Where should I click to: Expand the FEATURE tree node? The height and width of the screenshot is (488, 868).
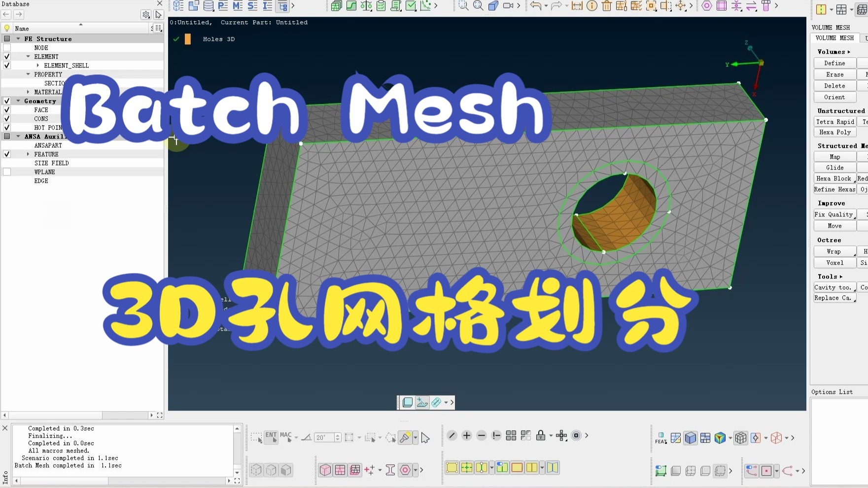coord(28,154)
